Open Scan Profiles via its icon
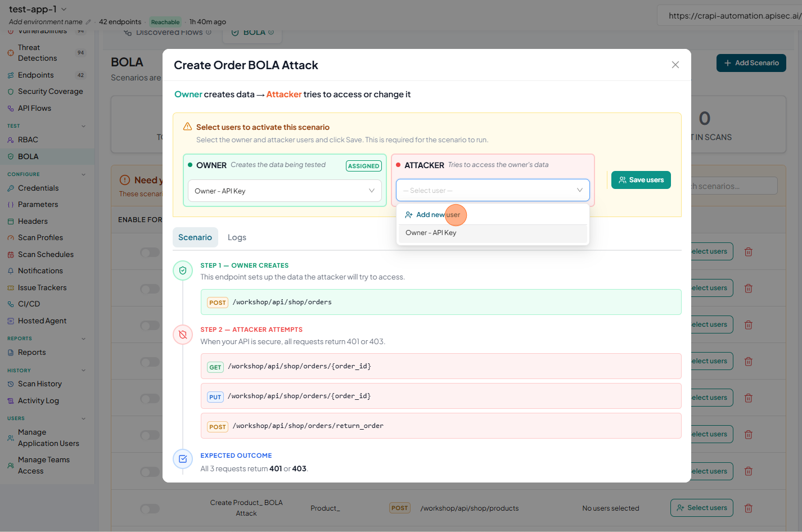Screen dimensions: 802x532 click(x=10, y=238)
